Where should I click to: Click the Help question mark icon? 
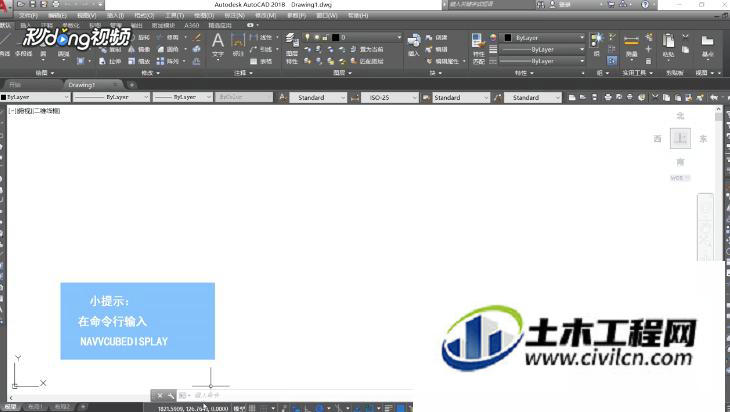tap(645, 4)
